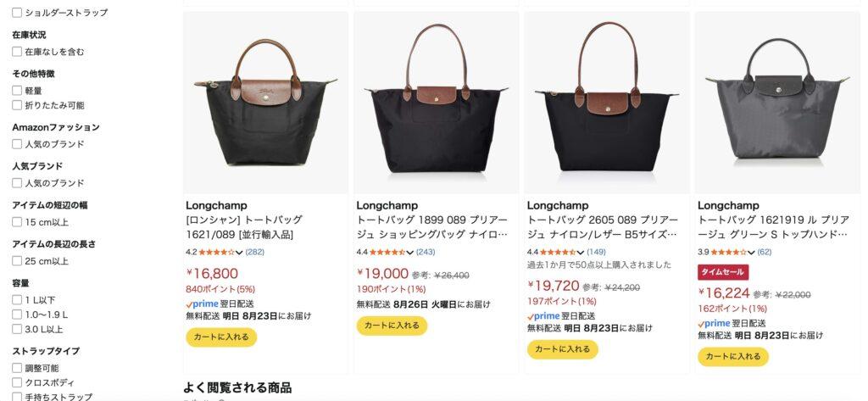Open トートバッグ 1621919 product title
868x401 pixels.
click(x=773, y=227)
